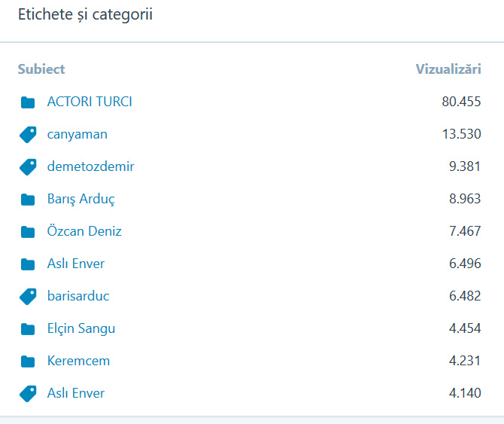Viewport: 504px width, 424px height.
Task: Click the Subiect column header
Action: pos(41,69)
